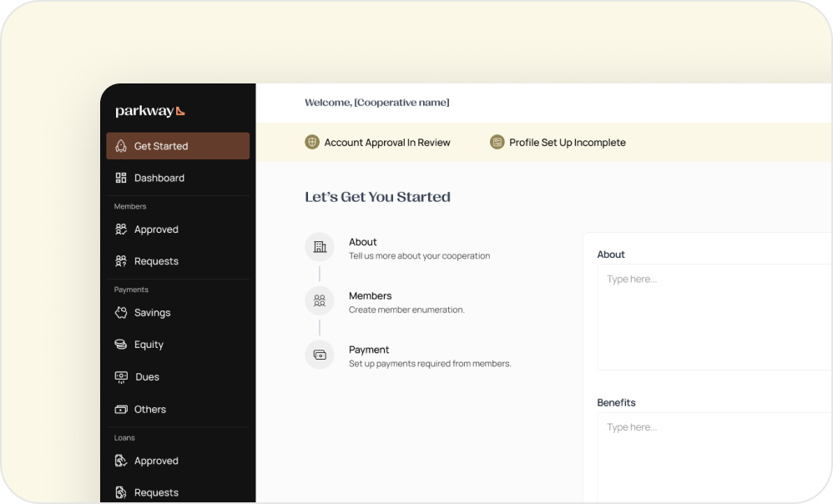833x504 pixels.
Task: Click the coin stack Equity icon
Action: 121,345
